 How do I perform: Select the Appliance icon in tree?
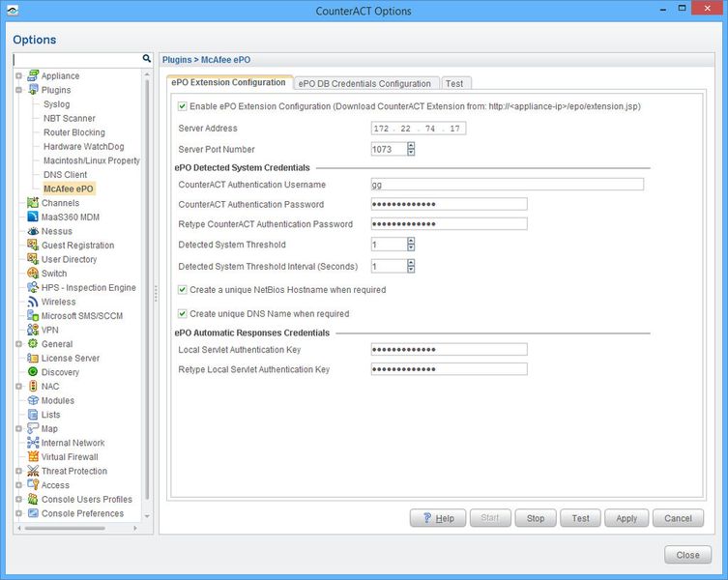tap(33, 75)
